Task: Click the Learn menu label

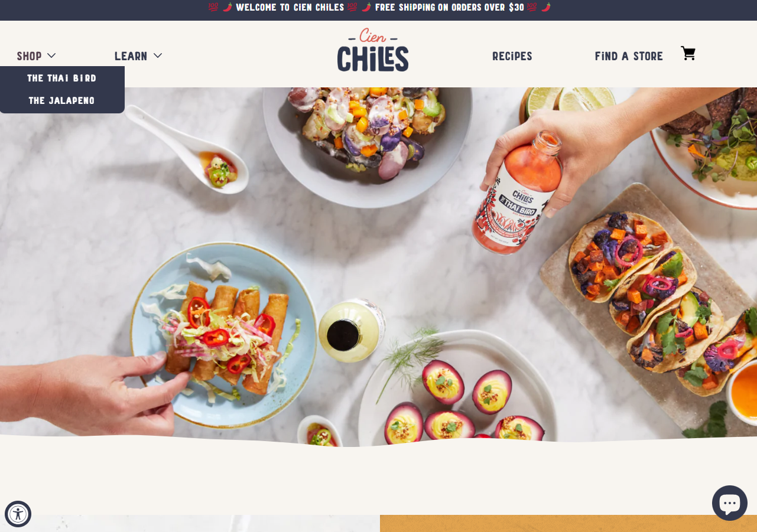Action: [131, 56]
